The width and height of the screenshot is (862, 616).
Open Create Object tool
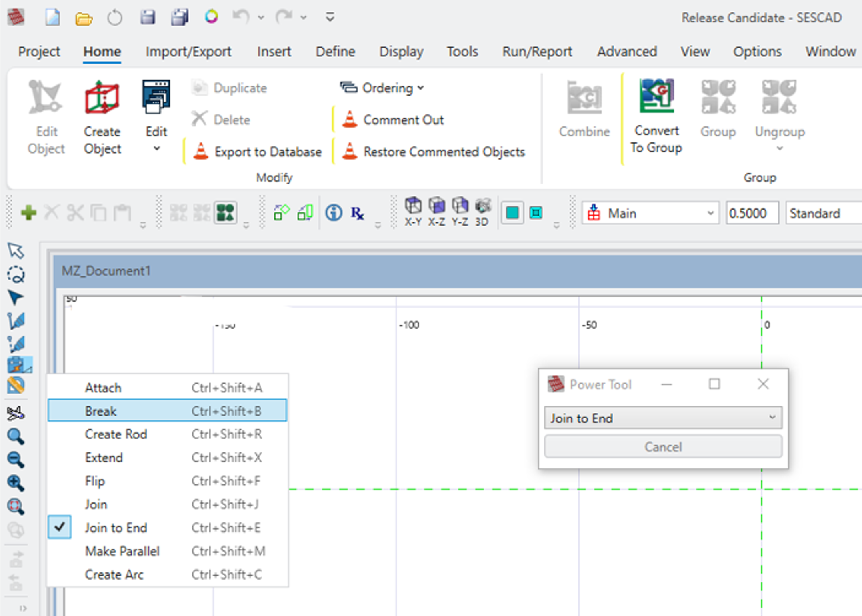click(x=102, y=118)
